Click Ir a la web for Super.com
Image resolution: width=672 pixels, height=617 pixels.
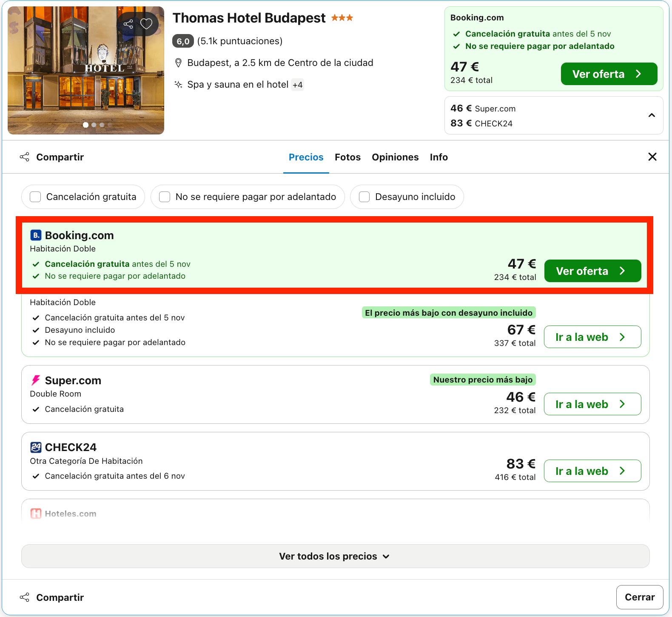point(592,404)
